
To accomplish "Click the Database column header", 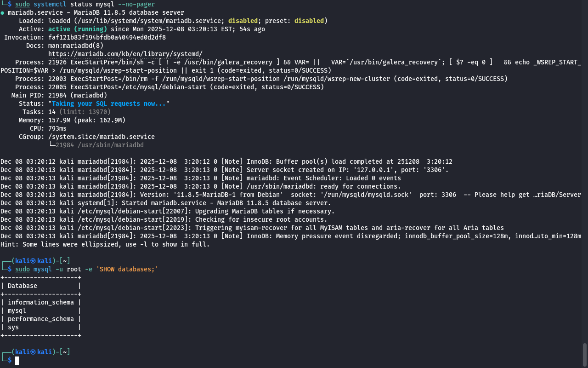I will click(23, 286).
